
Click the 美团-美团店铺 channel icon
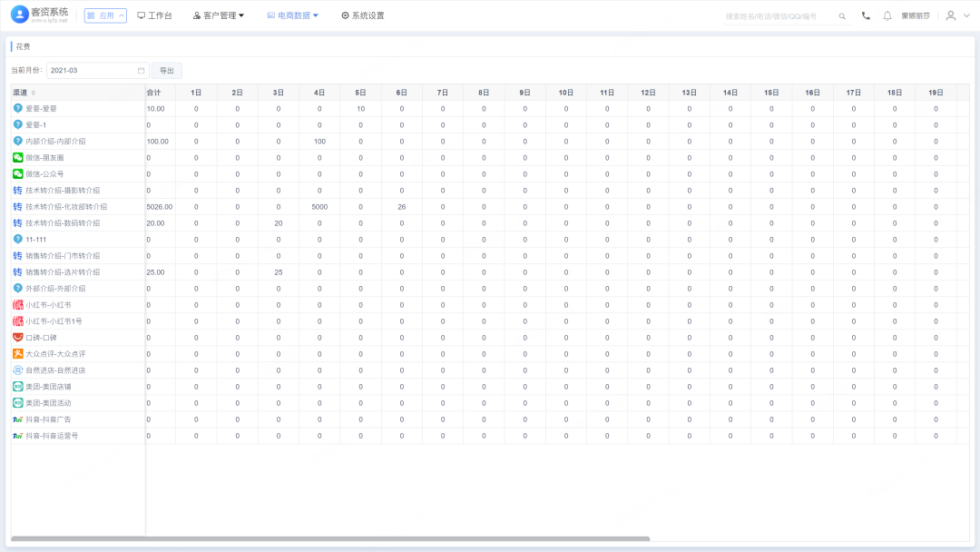pos(18,387)
